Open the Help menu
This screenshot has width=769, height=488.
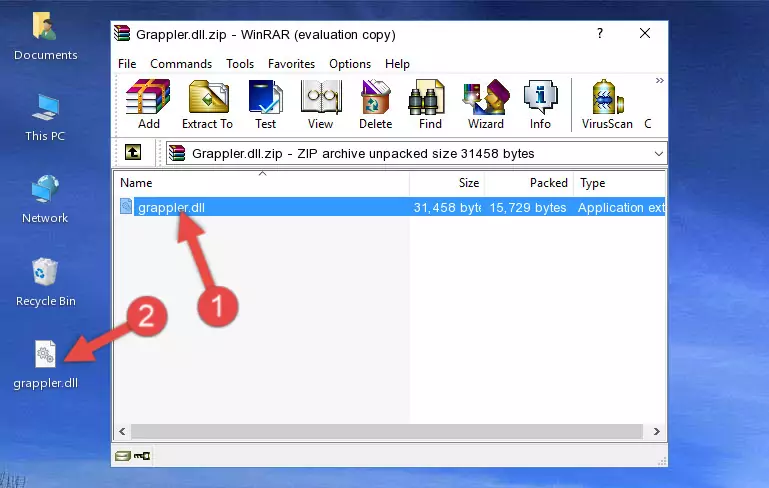point(397,64)
